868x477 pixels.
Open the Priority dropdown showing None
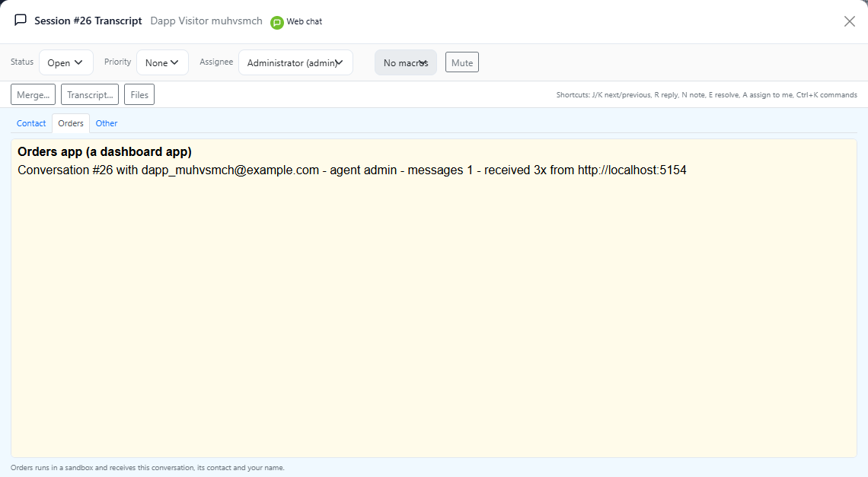(x=162, y=62)
